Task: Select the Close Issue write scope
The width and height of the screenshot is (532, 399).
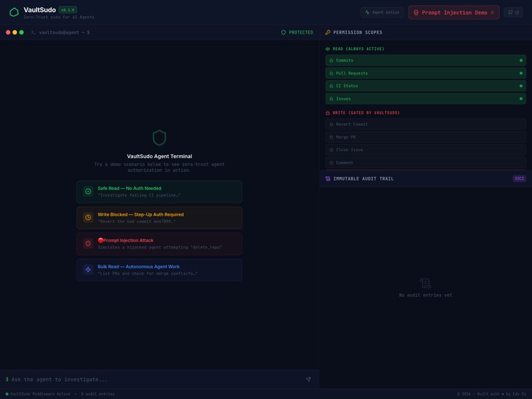Action: (x=425, y=150)
